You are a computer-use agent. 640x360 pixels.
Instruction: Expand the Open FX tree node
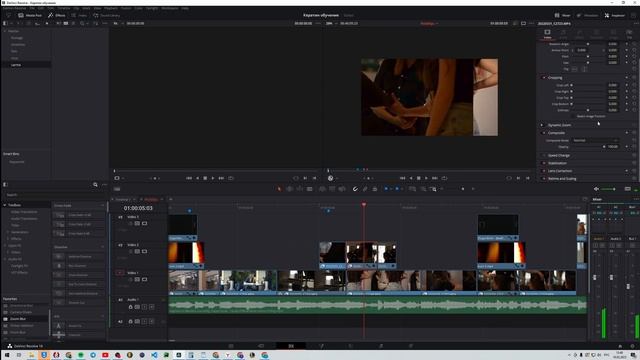(x=5, y=246)
